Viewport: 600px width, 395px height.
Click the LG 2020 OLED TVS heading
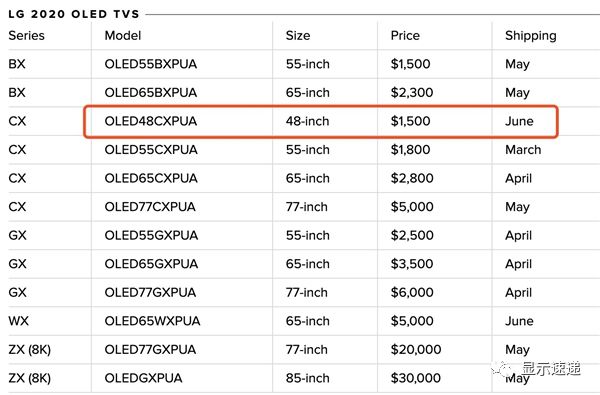tap(74, 14)
